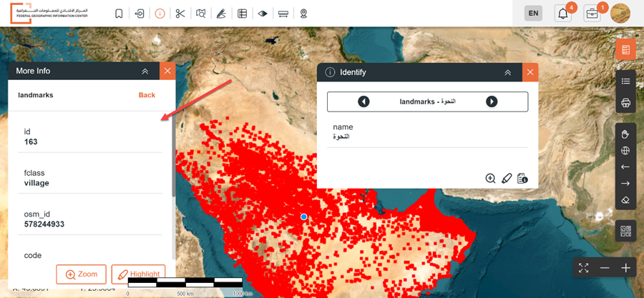Toggle the Identify info tool in toolbar
Viewport: 644px width, 298px height.
(160, 14)
